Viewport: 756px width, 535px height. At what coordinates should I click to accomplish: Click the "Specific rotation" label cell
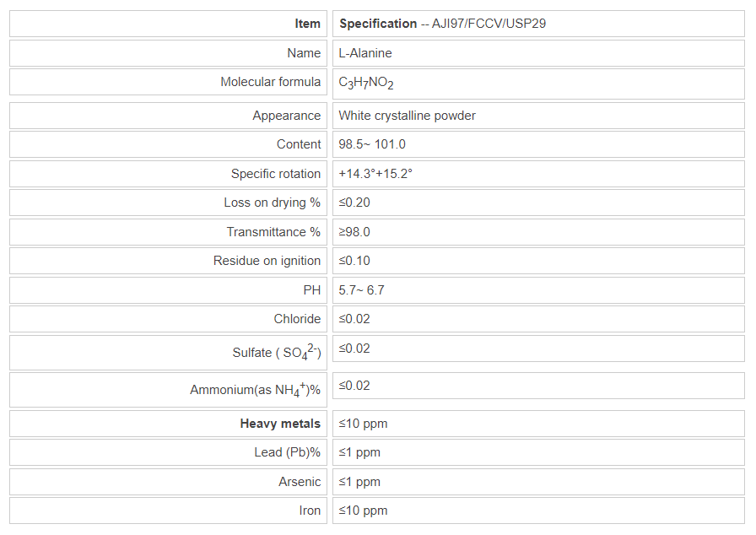point(276,174)
